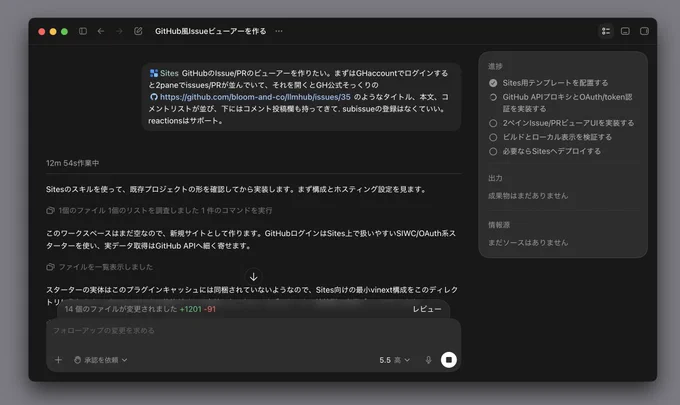This screenshot has width=680, height=405.
Task: Click step ビルドとローカル表示を検証する
Action: [x=550, y=137]
